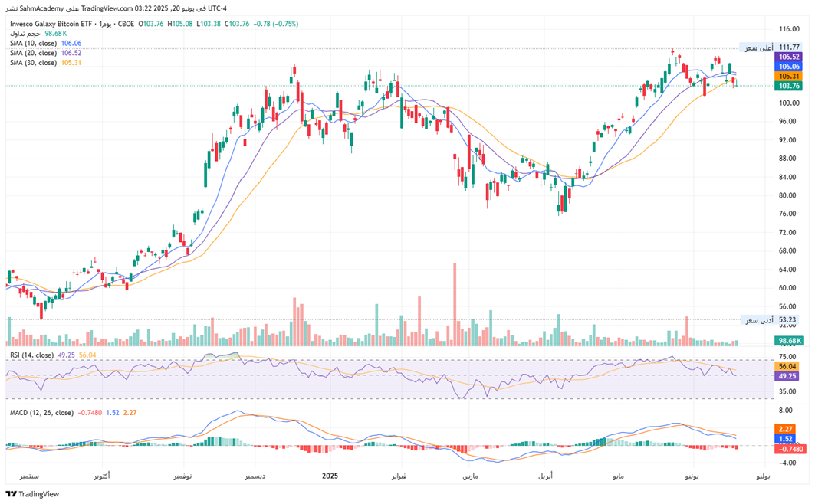The width and height of the screenshot is (815, 504).
Task: Click the SMA 20 value 106.52 in the legend
Action: [71, 53]
